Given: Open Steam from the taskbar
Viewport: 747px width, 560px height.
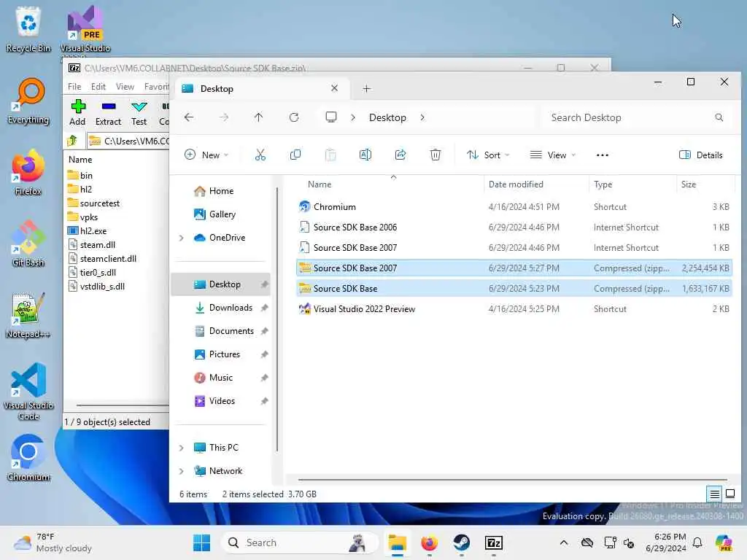Looking at the screenshot, I should (461, 542).
